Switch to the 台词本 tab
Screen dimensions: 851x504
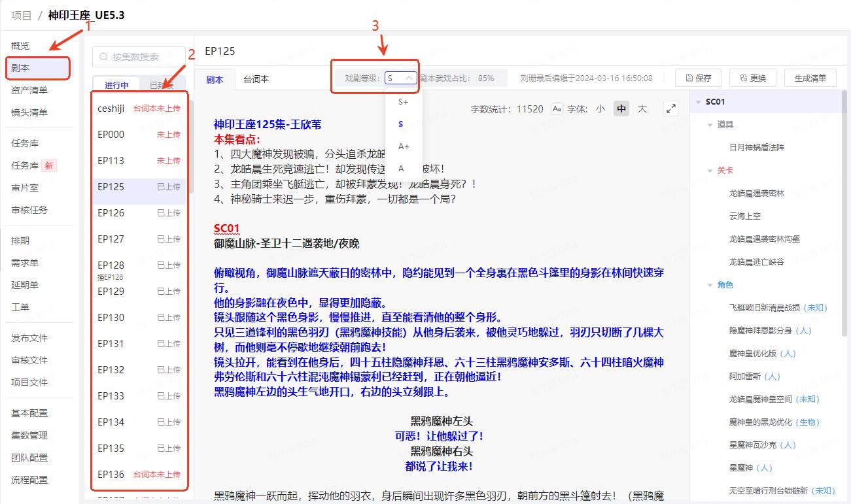[256, 79]
